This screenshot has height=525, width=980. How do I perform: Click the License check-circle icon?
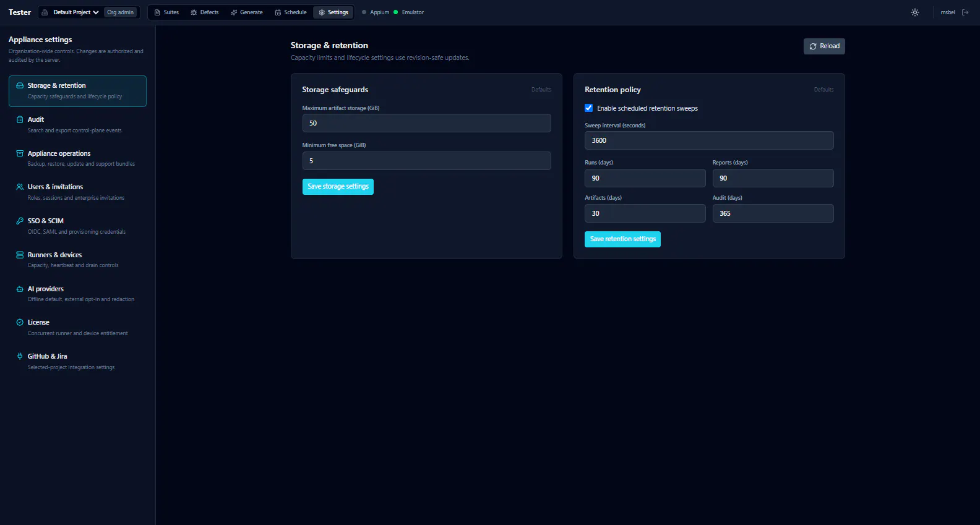pyautogui.click(x=20, y=322)
